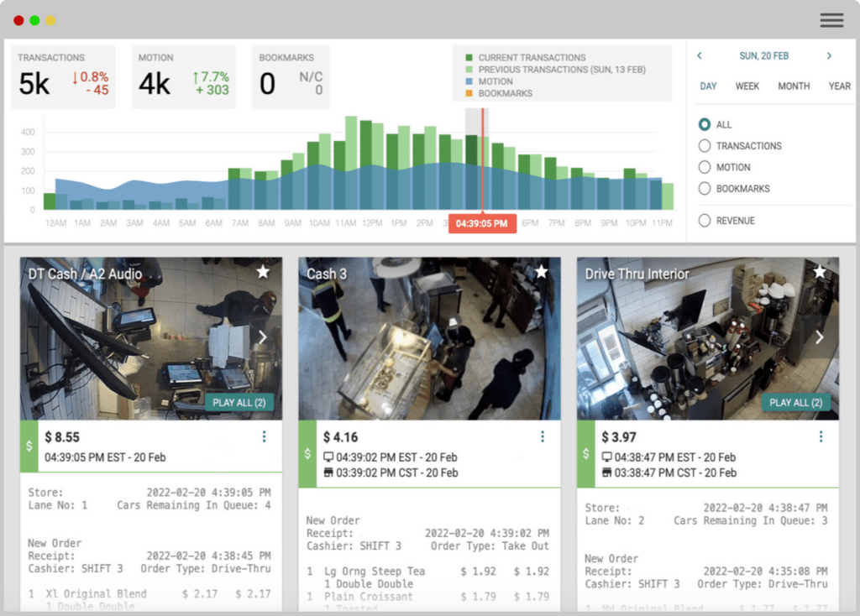Open kebab menu for $3.97 transaction
860x616 pixels.
[821, 436]
